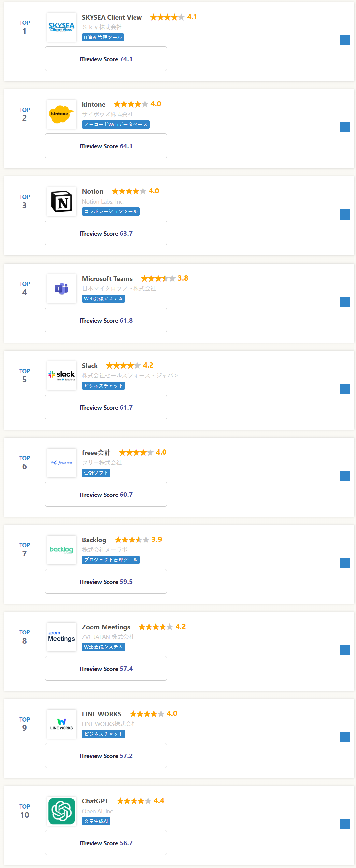Click the ChatGPT logo icon
Screen dimensions: 356x868
pyautogui.click(x=61, y=811)
